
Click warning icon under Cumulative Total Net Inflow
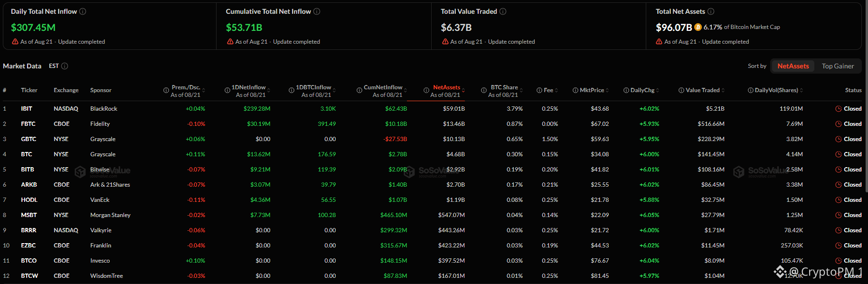(x=230, y=42)
